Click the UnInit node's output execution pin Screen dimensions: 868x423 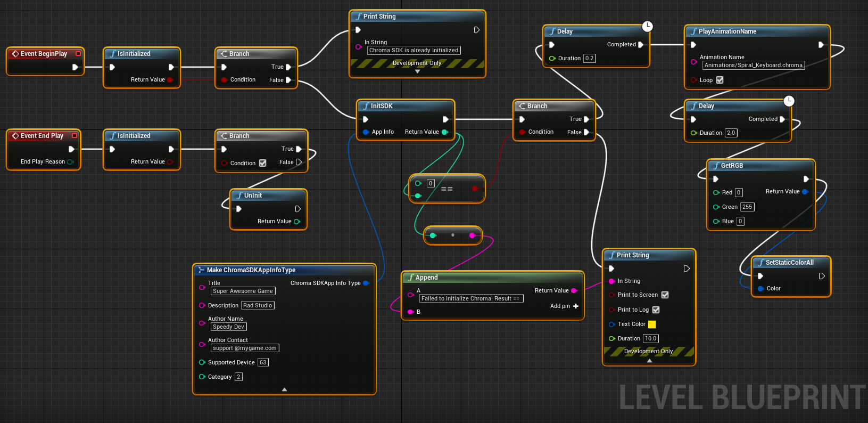pyautogui.click(x=297, y=209)
